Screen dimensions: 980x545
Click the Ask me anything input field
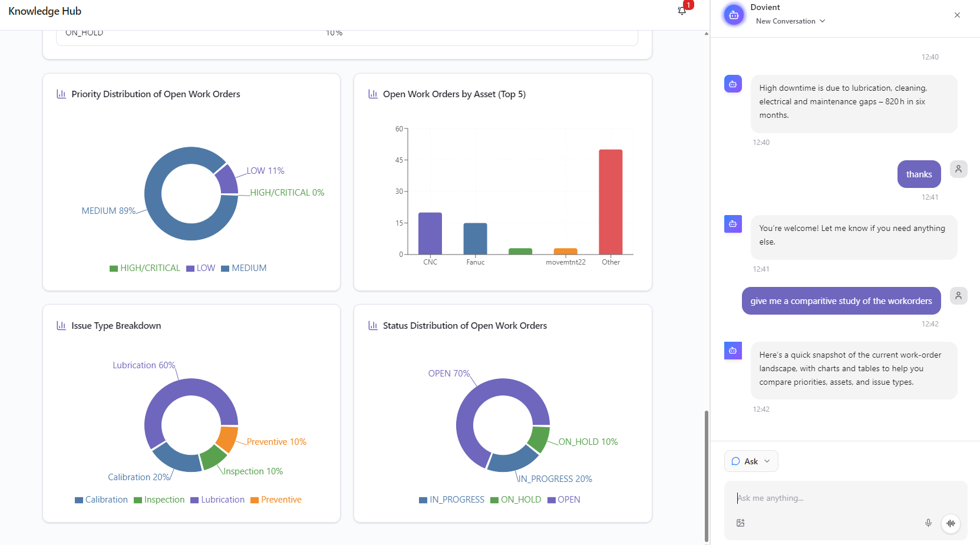coord(825,498)
